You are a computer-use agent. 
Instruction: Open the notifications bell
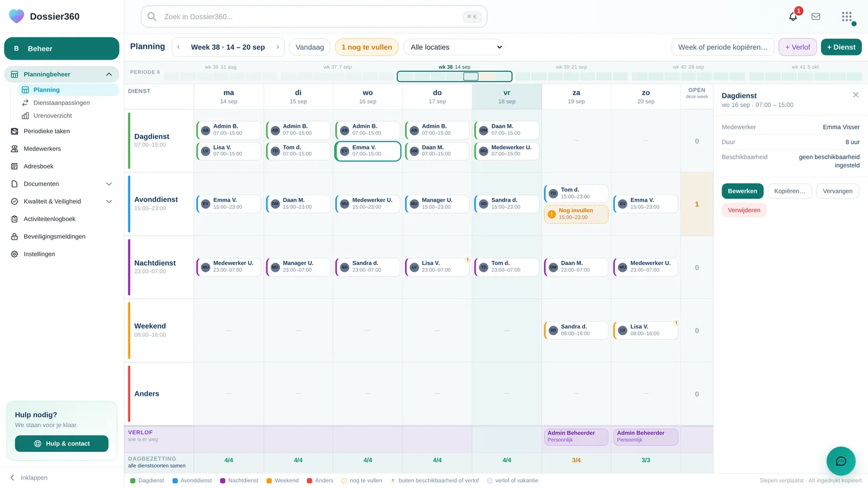[x=793, y=17]
